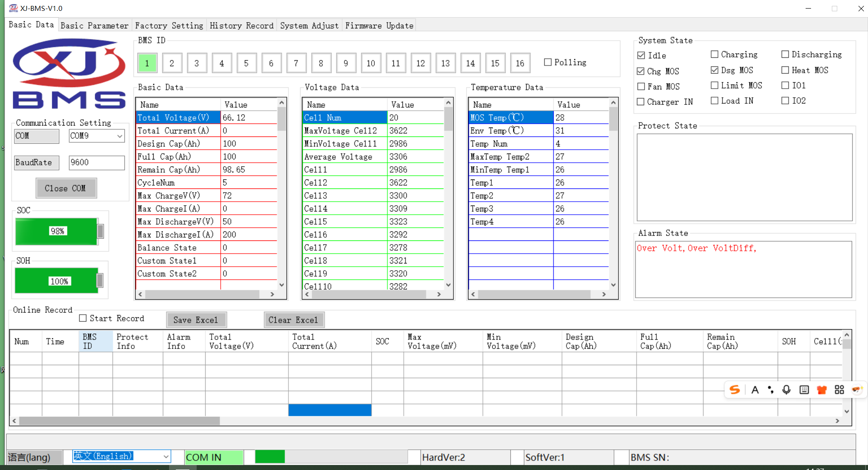Select the MaxVoltage Cell2 row
Viewport: 868px width, 470px height.
(x=373, y=131)
